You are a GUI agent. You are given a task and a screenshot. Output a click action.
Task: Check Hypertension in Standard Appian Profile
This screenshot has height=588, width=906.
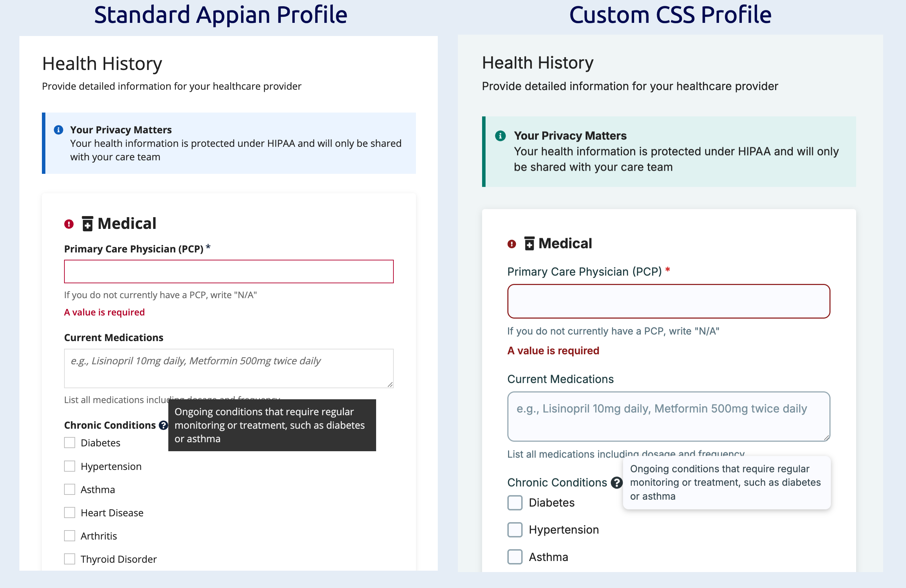point(69,466)
